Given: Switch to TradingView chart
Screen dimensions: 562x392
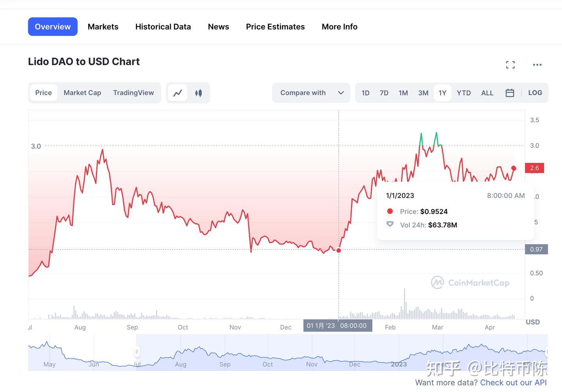Looking at the screenshot, I should [133, 93].
